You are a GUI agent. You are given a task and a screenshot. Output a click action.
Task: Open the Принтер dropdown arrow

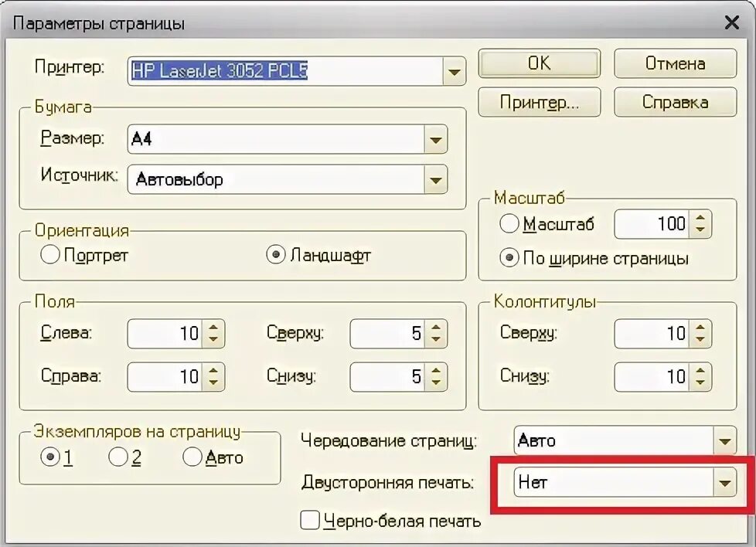click(x=454, y=71)
